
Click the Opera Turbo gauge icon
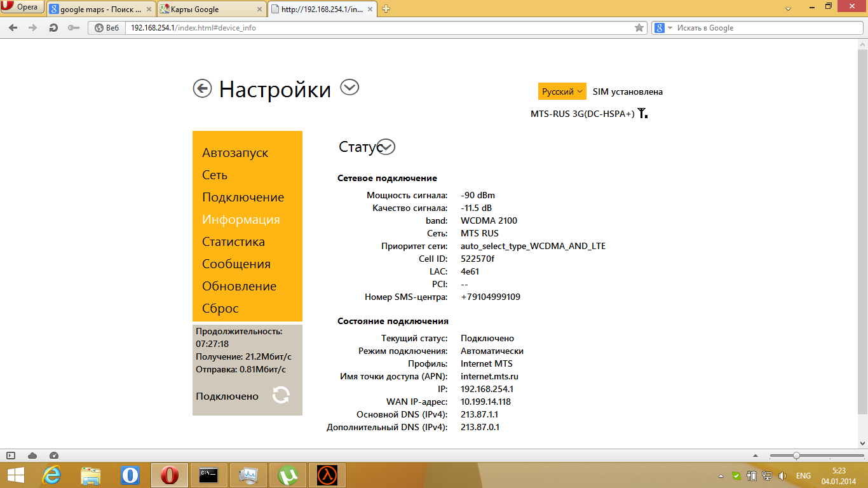pos(53,456)
